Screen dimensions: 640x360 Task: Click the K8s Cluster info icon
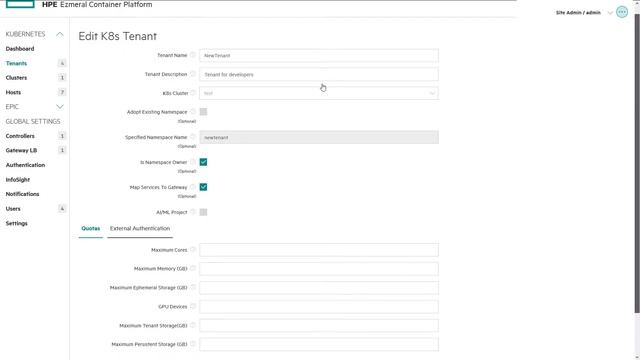tap(193, 93)
